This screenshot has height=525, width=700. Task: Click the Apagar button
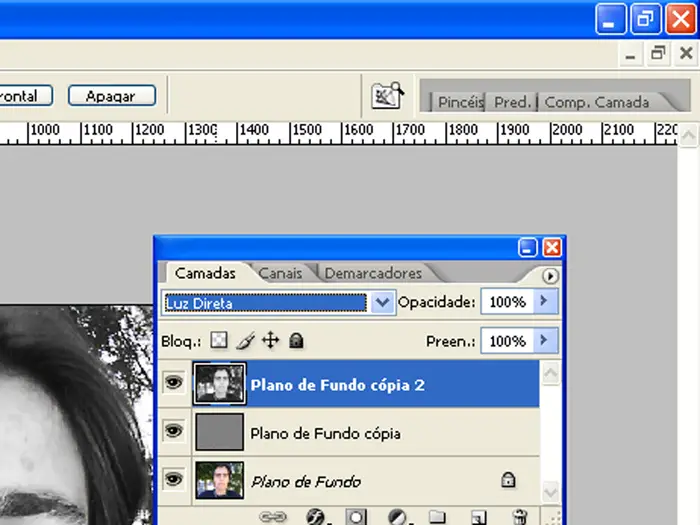click(x=112, y=96)
